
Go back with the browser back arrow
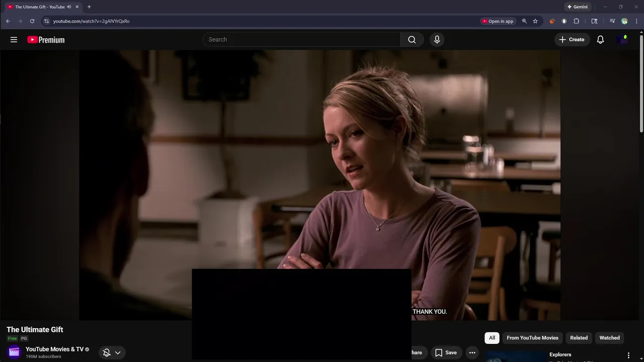point(8,21)
